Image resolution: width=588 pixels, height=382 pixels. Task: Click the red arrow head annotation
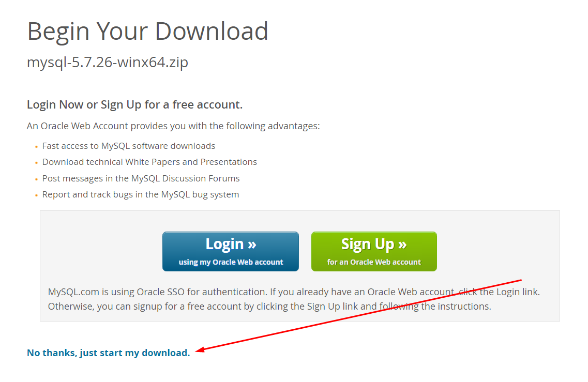coord(200,350)
